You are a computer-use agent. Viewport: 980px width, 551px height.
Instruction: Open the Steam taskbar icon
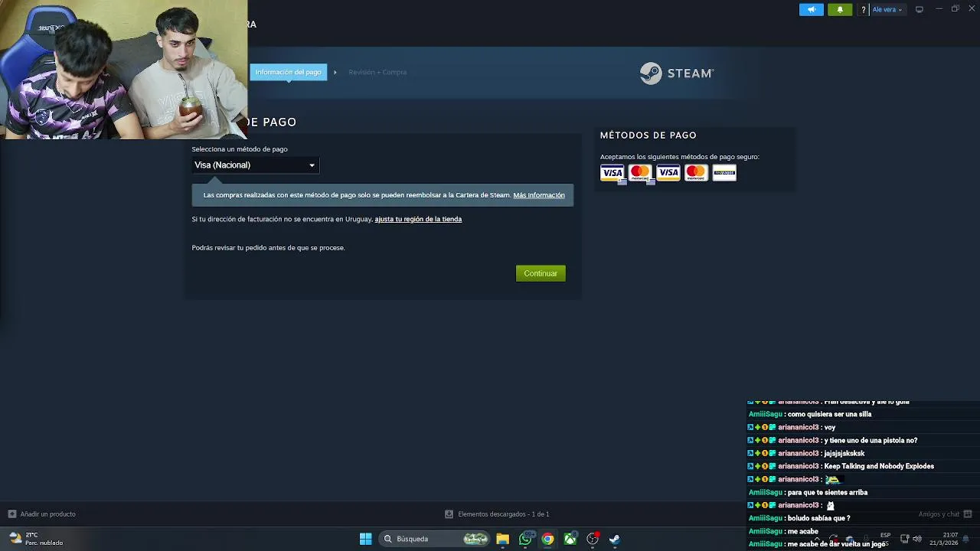(x=615, y=539)
